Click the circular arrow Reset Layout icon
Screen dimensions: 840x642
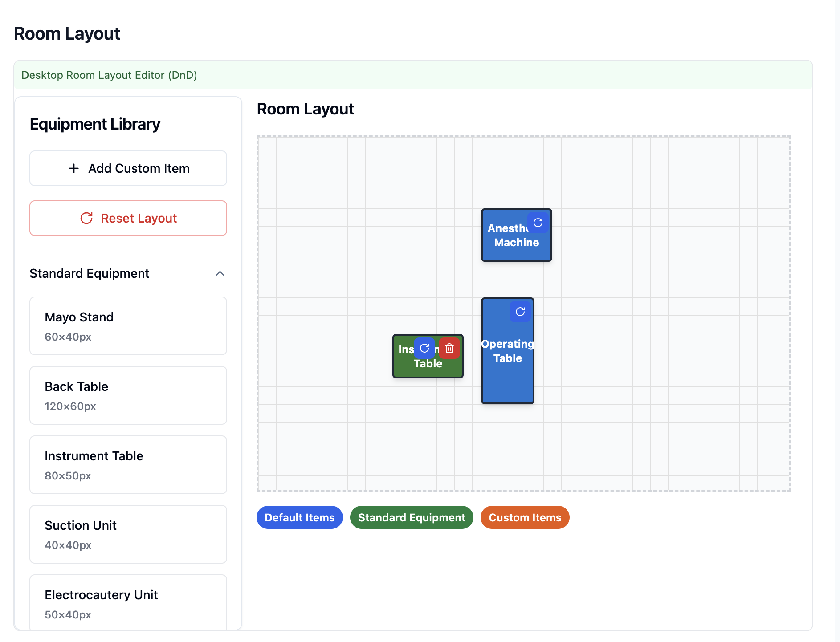point(86,218)
